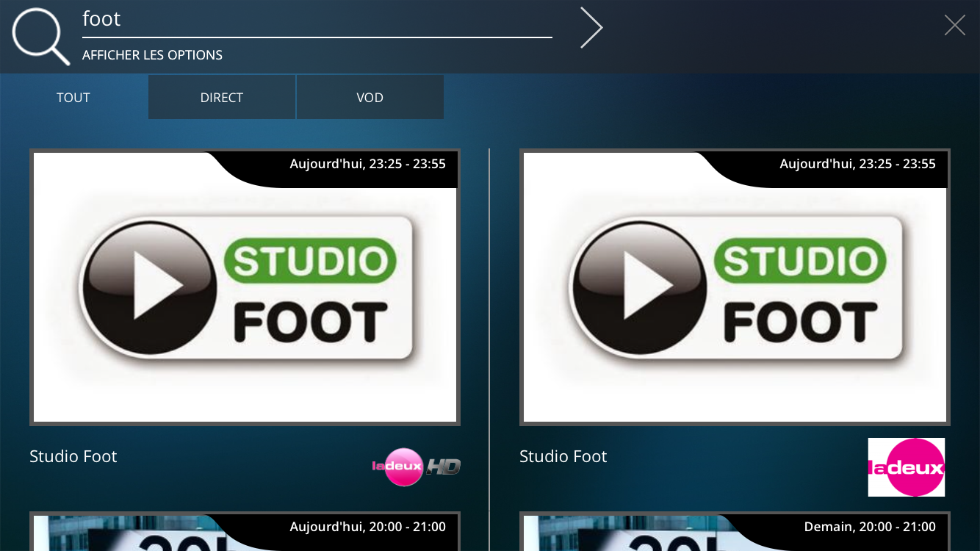This screenshot has width=980, height=551.
Task: Submit search with the right arrow
Action: (x=591, y=28)
